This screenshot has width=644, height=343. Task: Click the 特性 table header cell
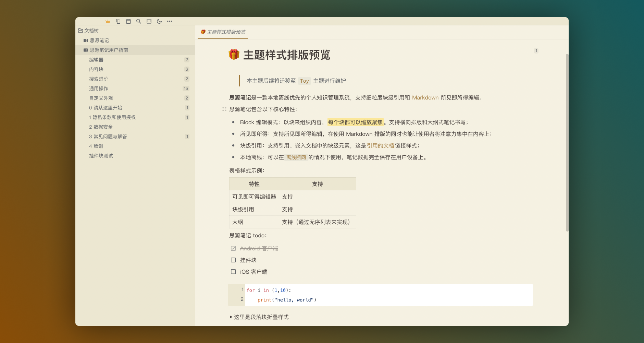(x=254, y=184)
